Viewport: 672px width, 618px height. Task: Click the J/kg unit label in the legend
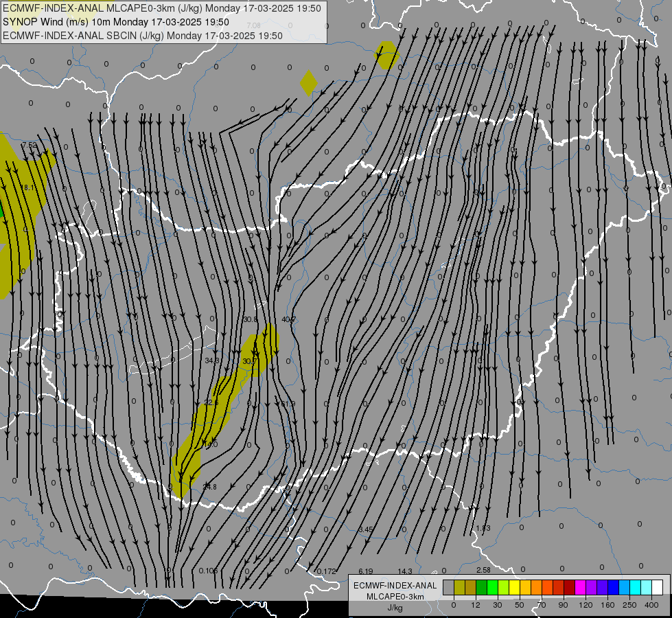pyautogui.click(x=395, y=607)
